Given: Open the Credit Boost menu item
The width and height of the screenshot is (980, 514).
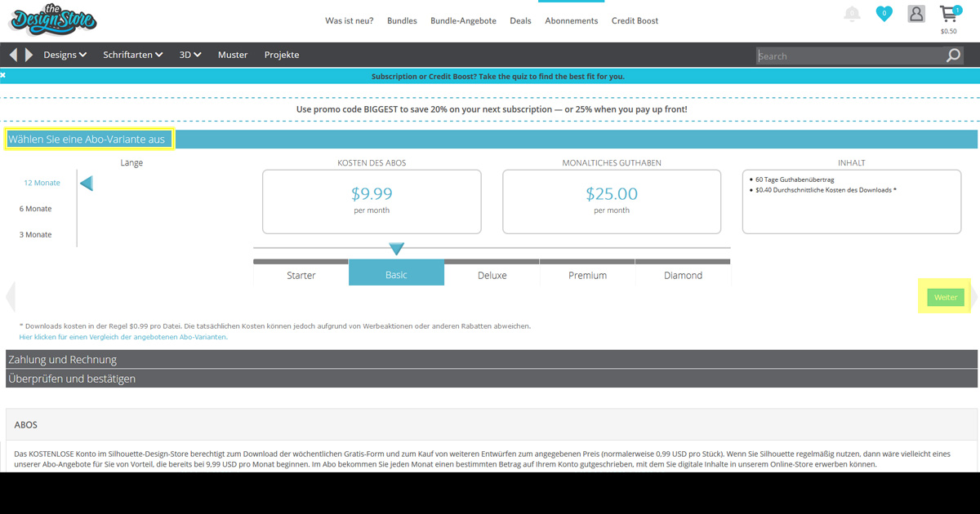Looking at the screenshot, I should pos(635,20).
